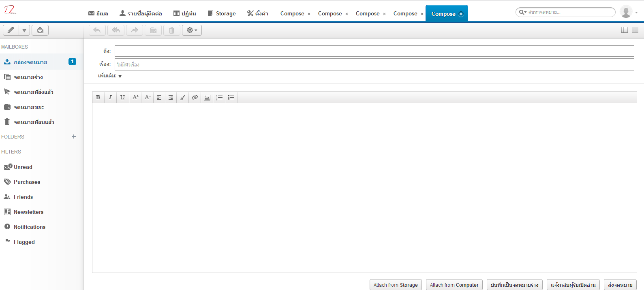Switch to the two-pane layout view
The image size is (644, 290).
click(x=625, y=30)
